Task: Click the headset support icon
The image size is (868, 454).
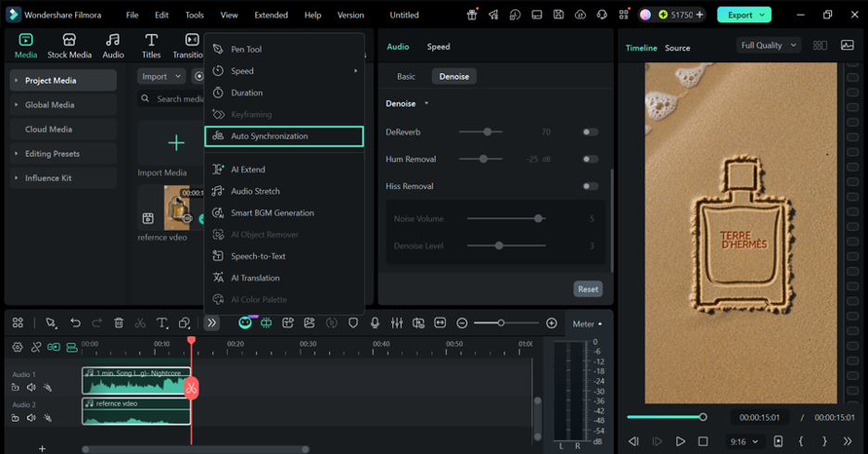Action: coord(602,15)
